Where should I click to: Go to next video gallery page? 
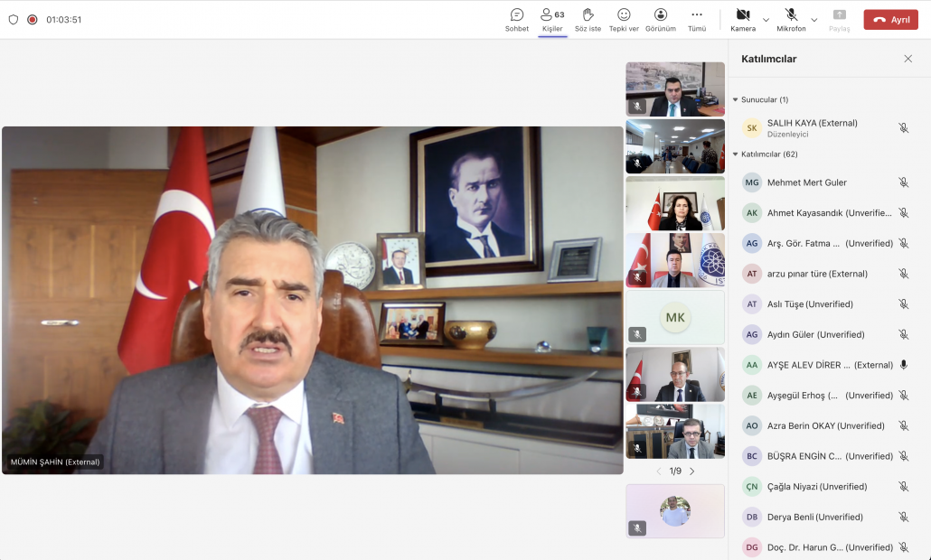[x=692, y=471]
